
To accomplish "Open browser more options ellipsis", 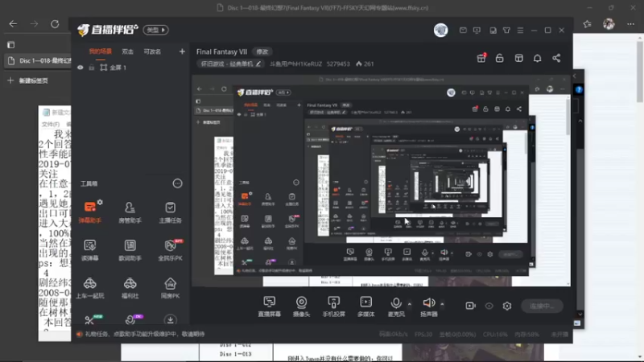I will tap(630, 24).
